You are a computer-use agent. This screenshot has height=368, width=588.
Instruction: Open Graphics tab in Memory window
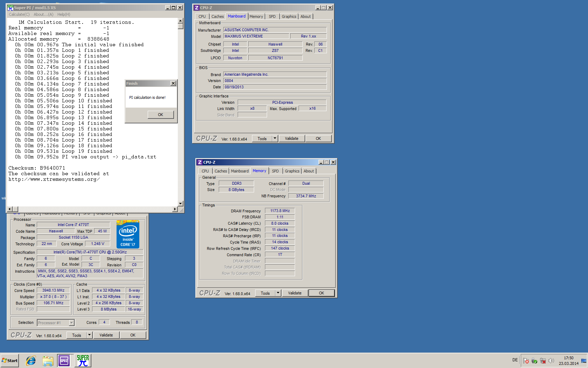tap(292, 171)
